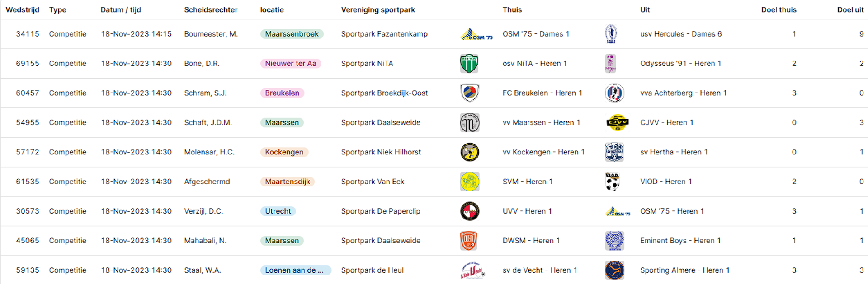Click the CJVV yellow club logo
This screenshot has width=868, height=284.
point(617,122)
